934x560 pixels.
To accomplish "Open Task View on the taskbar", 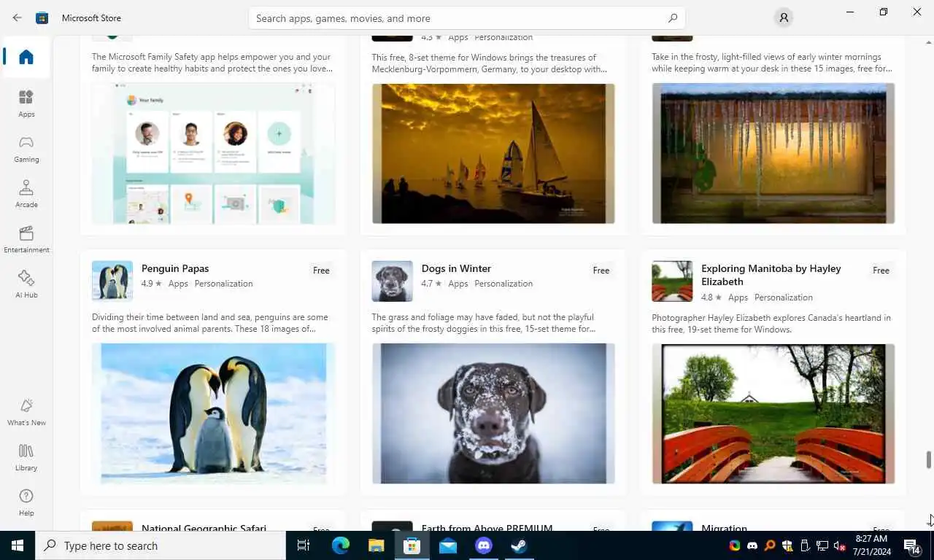I will (304, 545).
